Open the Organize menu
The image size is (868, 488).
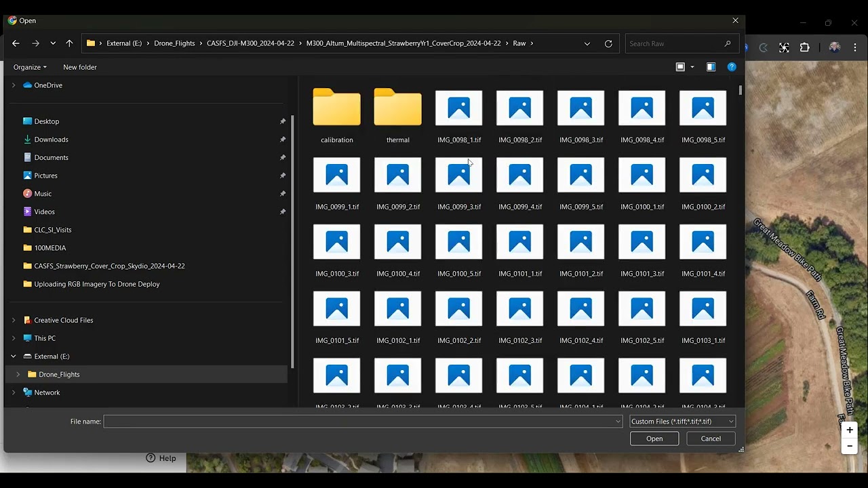[x=30, y=67]
